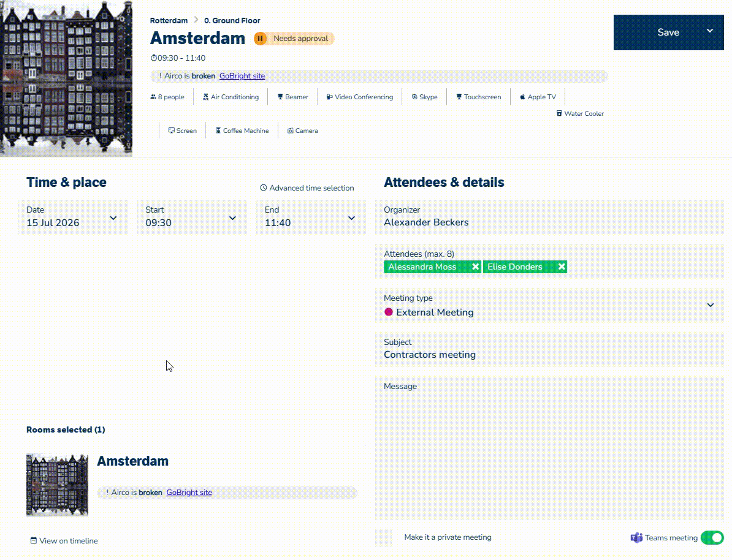Toggle the Teams meeting switch off

[712, 537]
